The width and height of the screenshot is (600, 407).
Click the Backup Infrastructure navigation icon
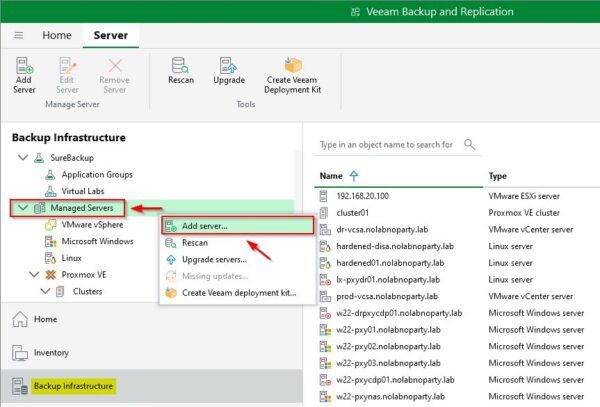pyautogui.click(x=20, y=386)
